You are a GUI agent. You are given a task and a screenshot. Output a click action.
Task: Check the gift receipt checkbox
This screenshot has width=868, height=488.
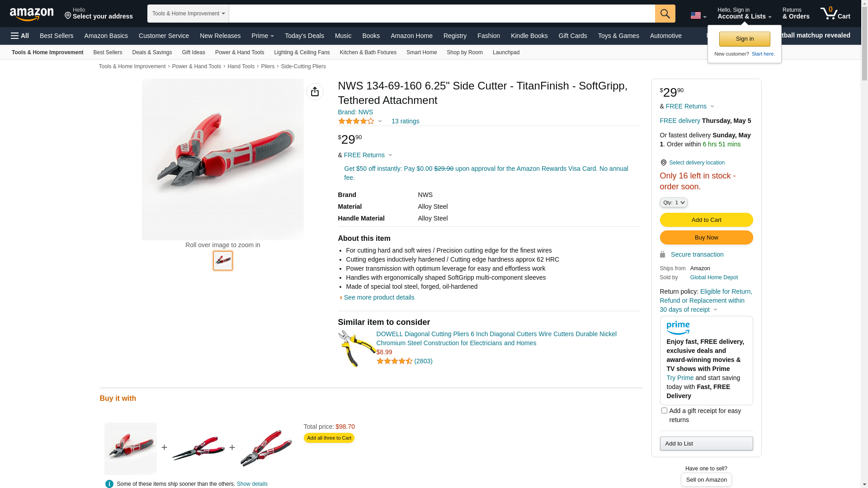[664, 411]
